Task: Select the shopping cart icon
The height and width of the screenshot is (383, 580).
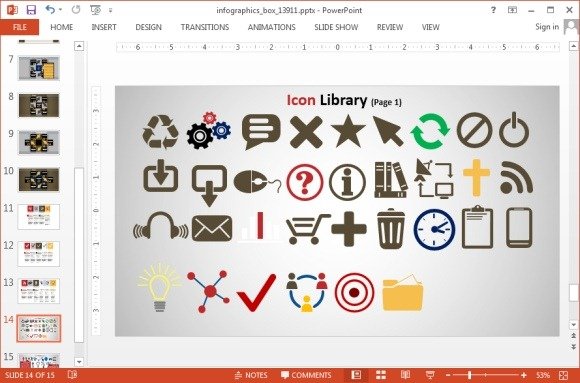Action: coord(308,229)
